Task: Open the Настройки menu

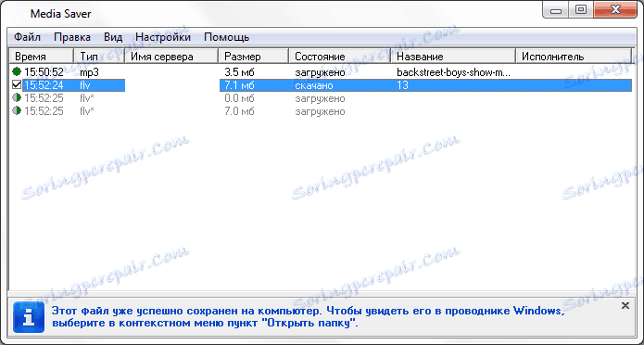Action: coord(163,37)
